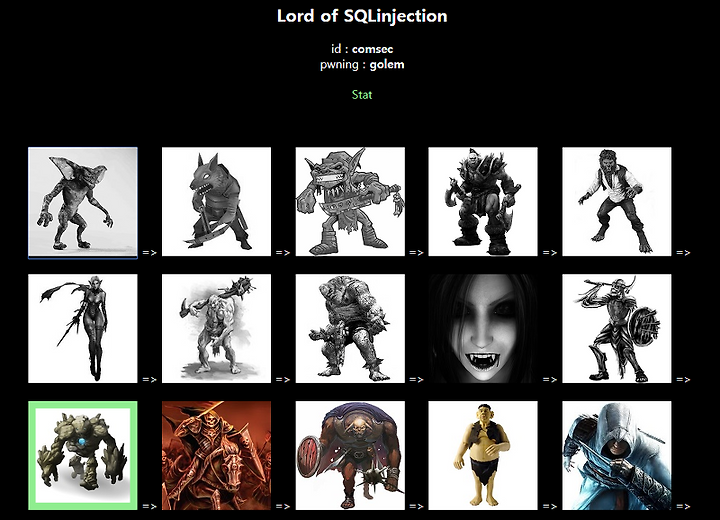This screenshot has width=720, height=520.
Task: Select the ogre swinging spiked club
Action: (216, 328)
